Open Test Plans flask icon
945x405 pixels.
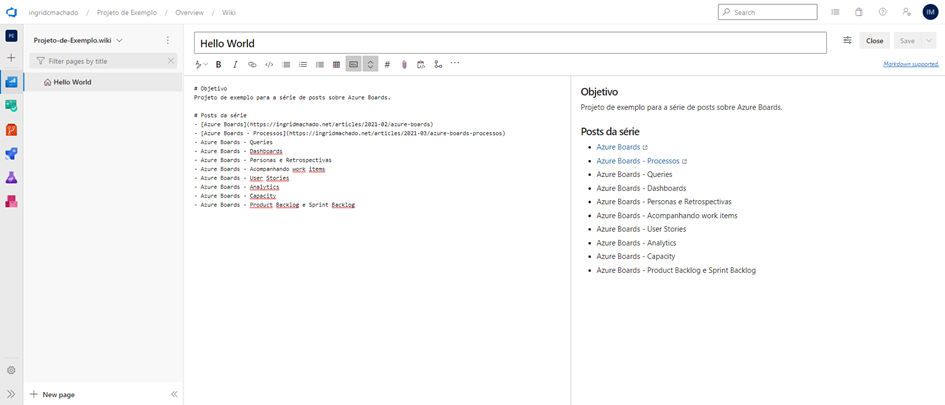(11, 177)
